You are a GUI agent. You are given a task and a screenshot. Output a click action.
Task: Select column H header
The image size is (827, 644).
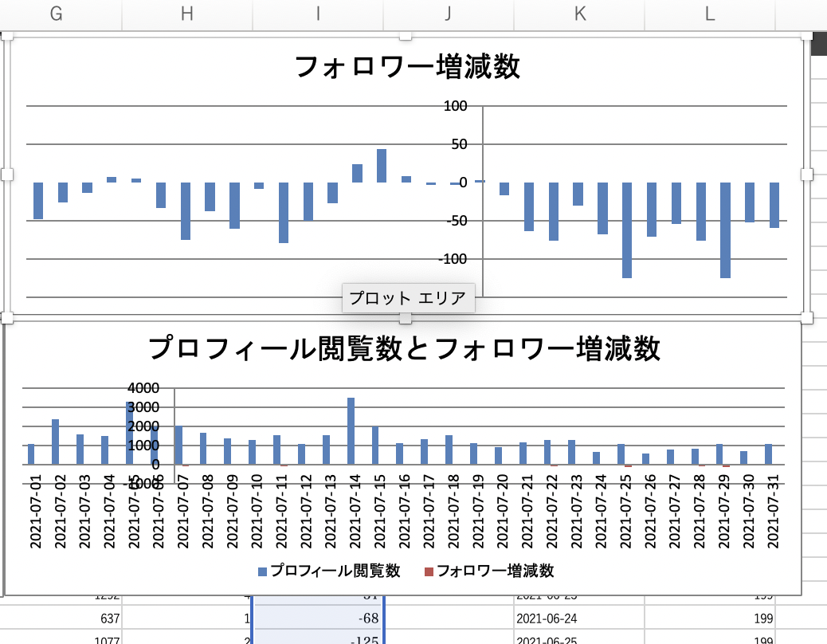tap(187, 14)
